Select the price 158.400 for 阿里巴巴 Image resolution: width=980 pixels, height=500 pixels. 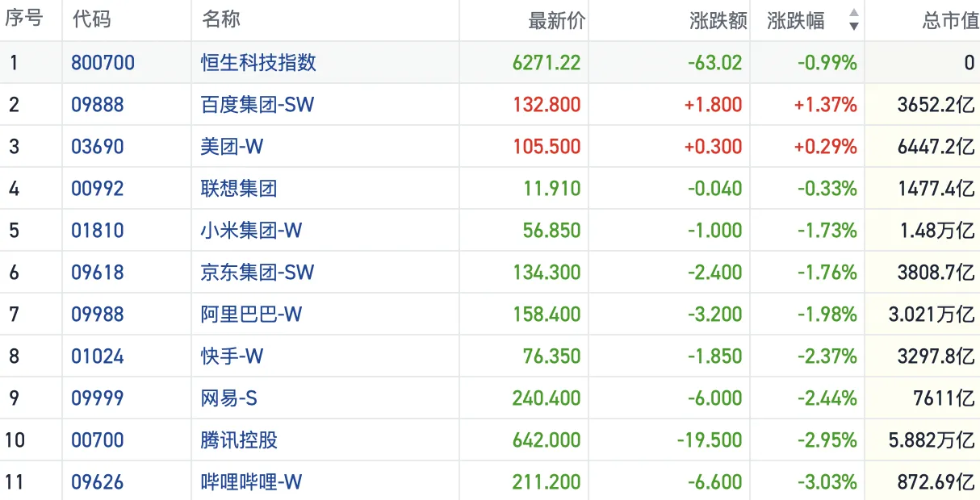point(547,315)
